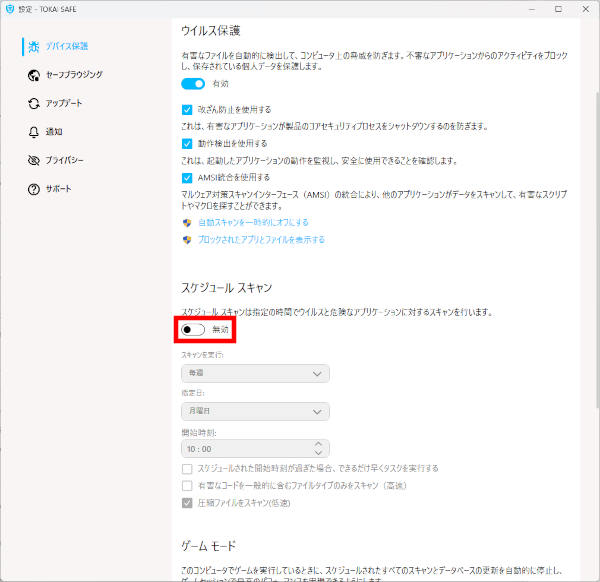Turn off the ウイルス保護 toggle
This screenshot has width=600, height=582.
point(193,84)
